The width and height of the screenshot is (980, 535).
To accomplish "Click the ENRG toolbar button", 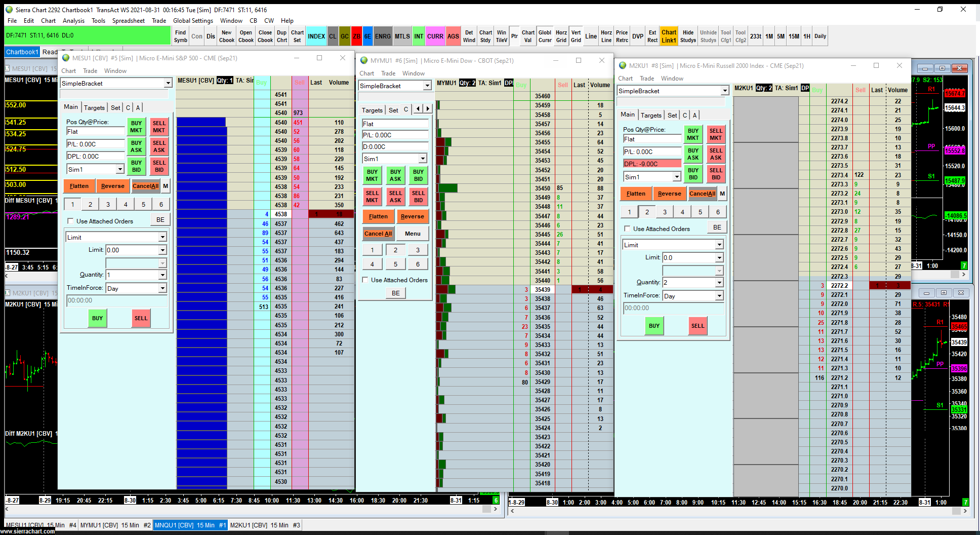I will 383,36.
